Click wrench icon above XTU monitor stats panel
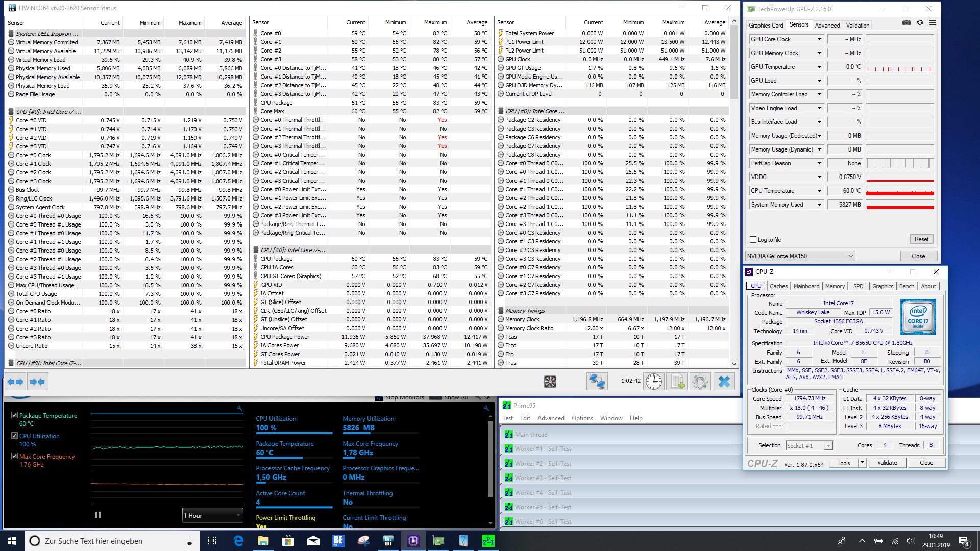The image size is (980, 551). tap(486, 408)
